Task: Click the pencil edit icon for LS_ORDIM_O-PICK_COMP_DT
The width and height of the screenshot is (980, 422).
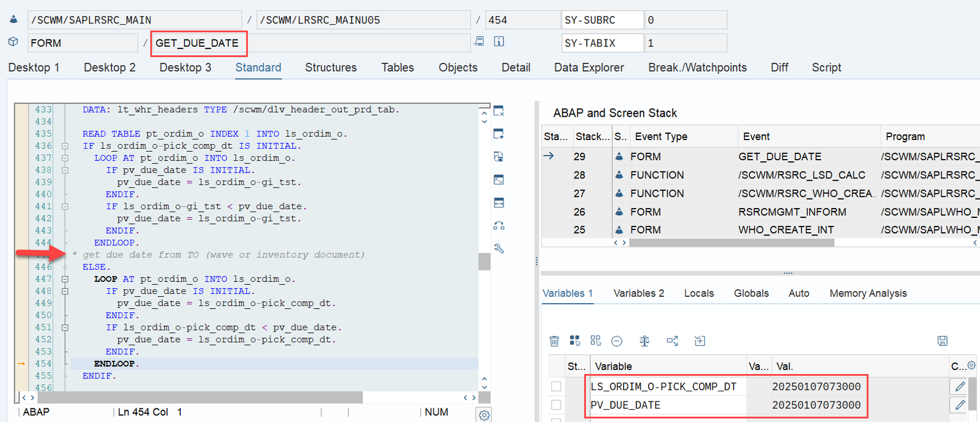Action: (x=960, y=387)
